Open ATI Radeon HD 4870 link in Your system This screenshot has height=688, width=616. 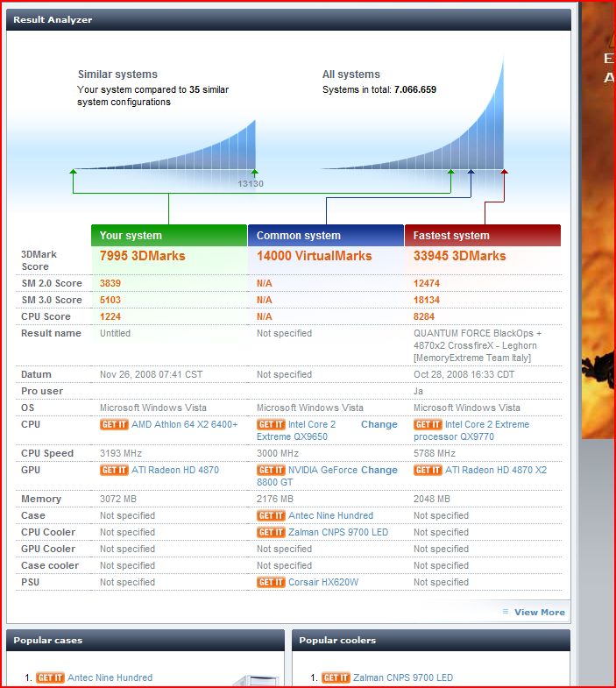(175, 470)
